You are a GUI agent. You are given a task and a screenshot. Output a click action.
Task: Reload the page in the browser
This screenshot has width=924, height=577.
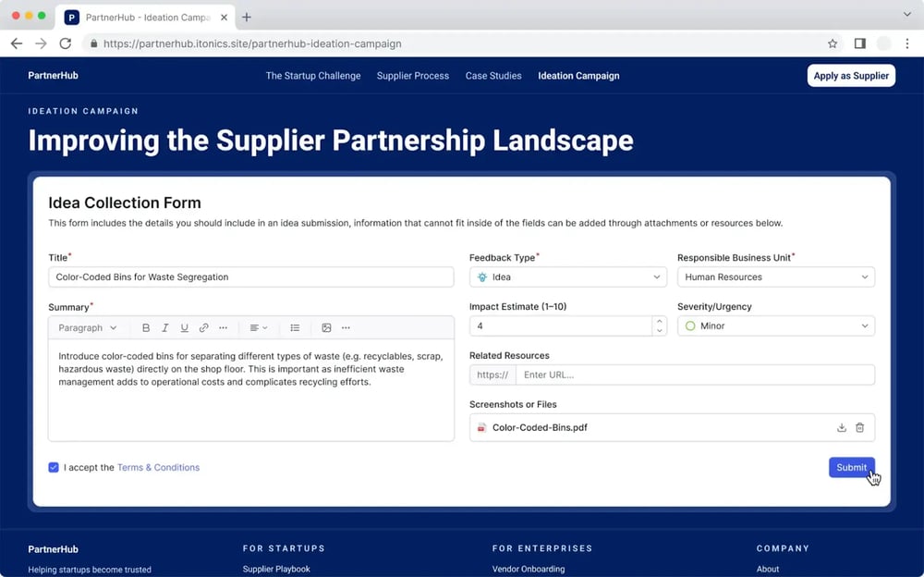[66, 43]
